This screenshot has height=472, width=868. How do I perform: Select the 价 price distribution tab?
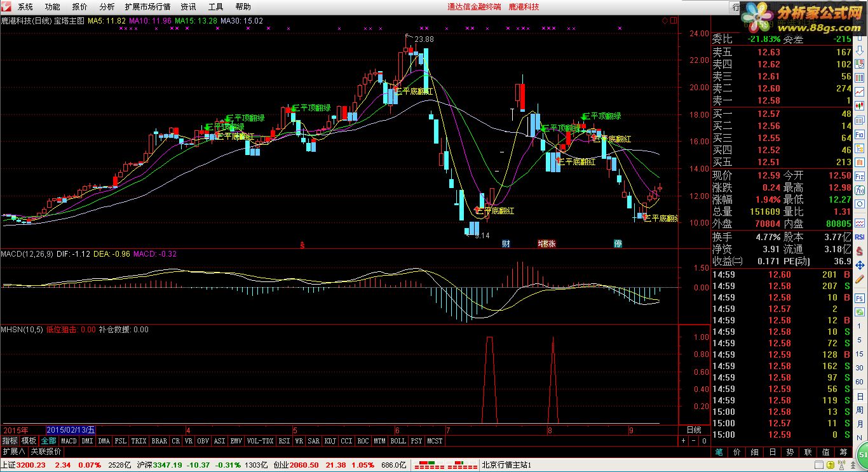(736, 452)
